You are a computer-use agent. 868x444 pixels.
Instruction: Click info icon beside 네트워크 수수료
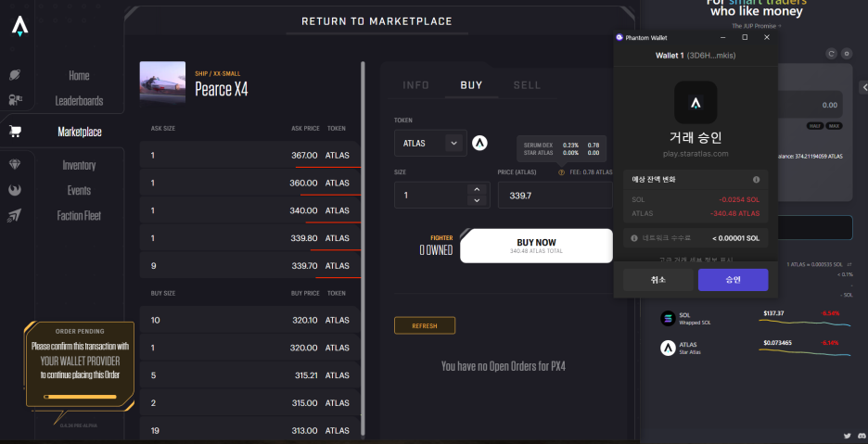click(634, 238)
